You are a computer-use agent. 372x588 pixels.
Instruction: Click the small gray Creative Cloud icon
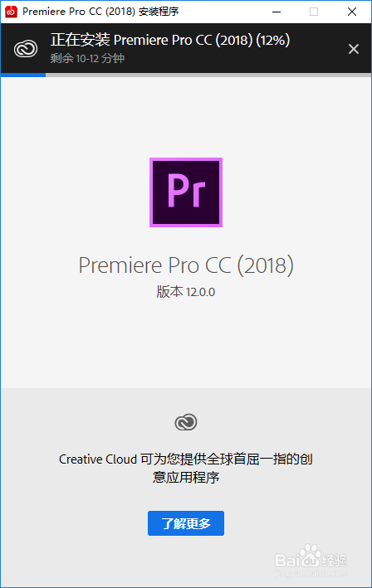coord(186,422)
